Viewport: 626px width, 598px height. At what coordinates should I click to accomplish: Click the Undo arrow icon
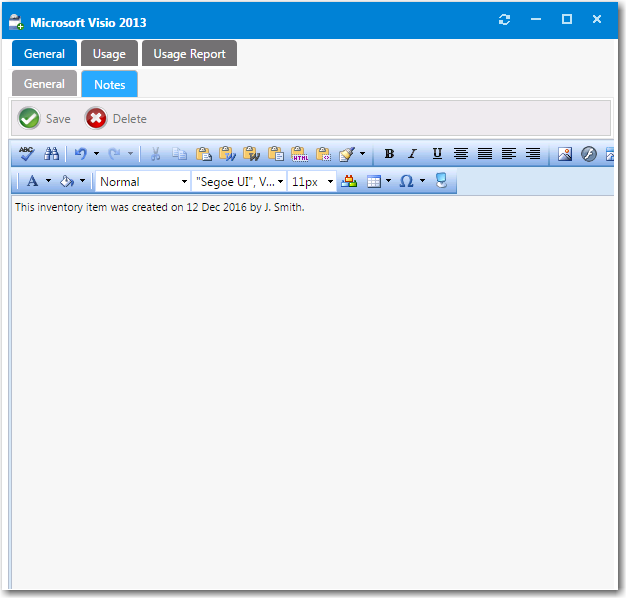point(81,154)
